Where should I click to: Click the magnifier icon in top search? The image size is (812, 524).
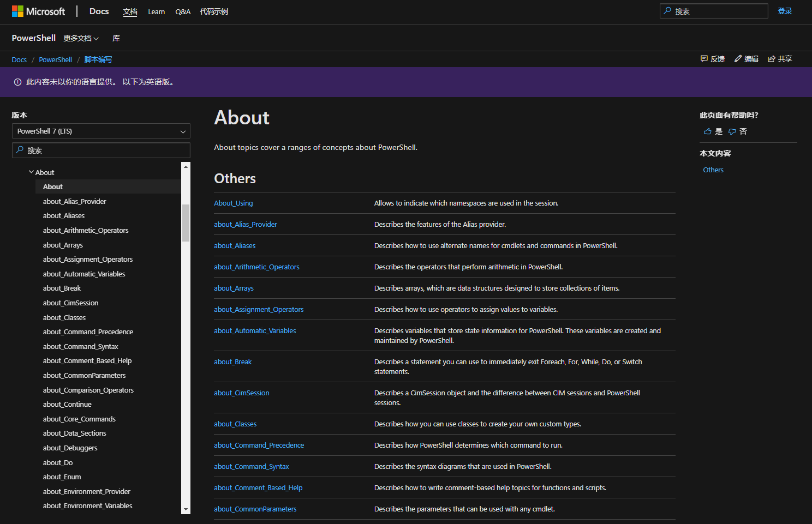click(667, 11)
